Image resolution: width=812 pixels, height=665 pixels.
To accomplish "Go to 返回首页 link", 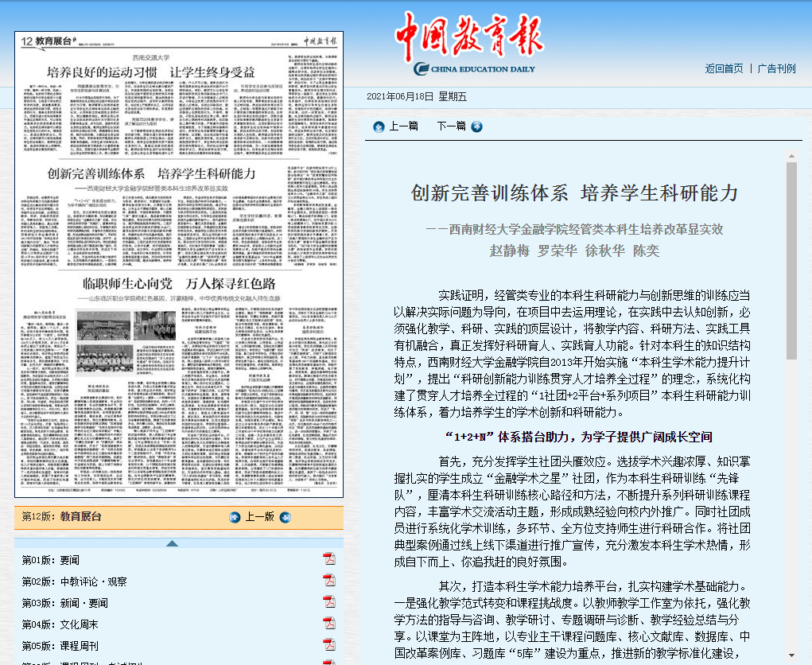I will (x=724, y=68).
